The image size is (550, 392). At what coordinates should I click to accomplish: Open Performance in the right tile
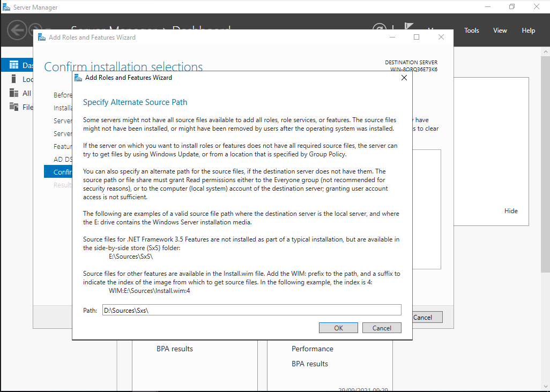[312, 349]
